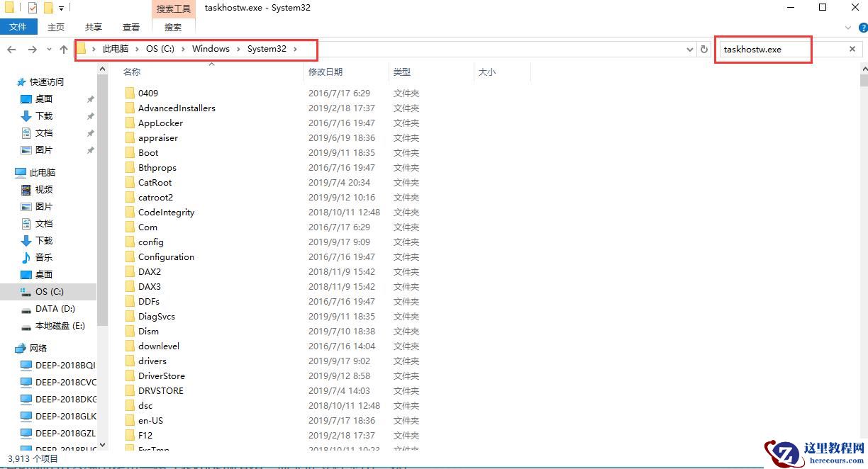868x469 pixels.
Task: Open the DriverStore folder
Action: [162, 375]
